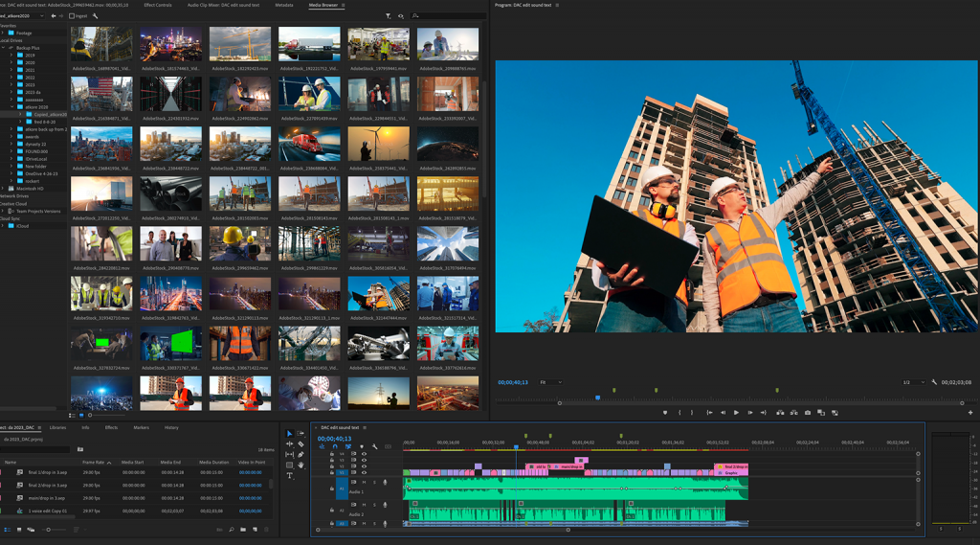Select the American flag video thumbnail
Image resolution: width=980 pixels, height=545 pixels.
click(x=101, y=95)
